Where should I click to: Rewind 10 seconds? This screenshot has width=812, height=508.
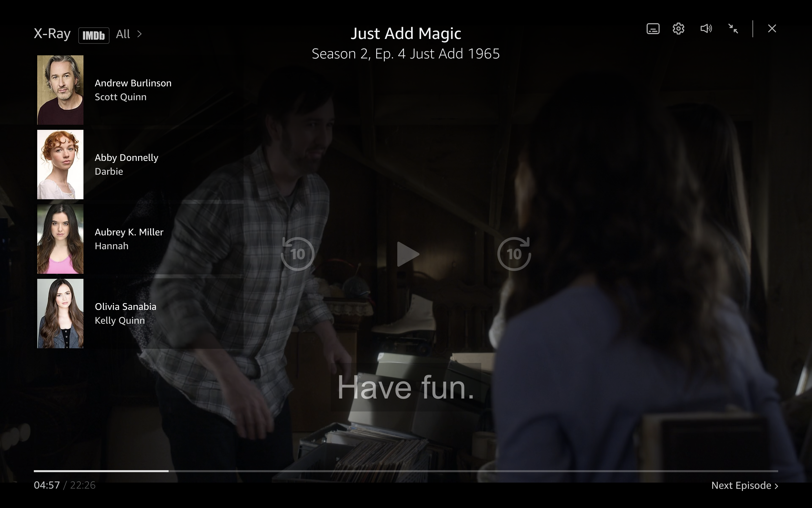tap(297, 254)
